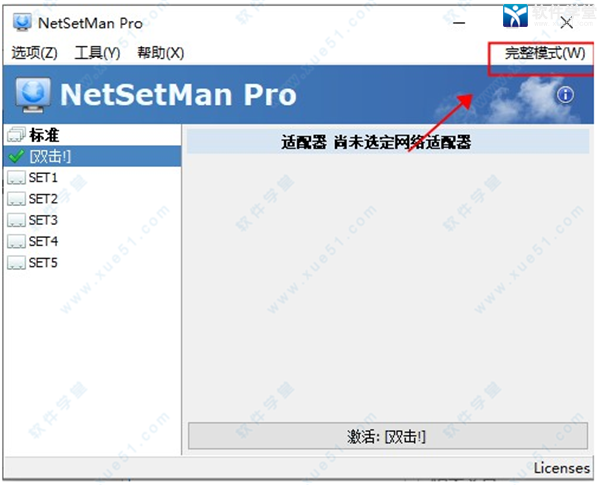Viewport: 600px width, 485px height.
Task: Open the 帮助(X) menu
Action: click(x=161, y=53)
